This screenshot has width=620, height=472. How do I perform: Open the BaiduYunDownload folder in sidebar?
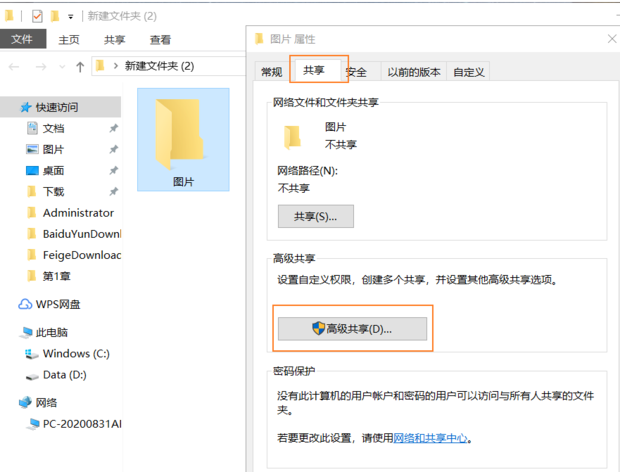coord(82,234)
